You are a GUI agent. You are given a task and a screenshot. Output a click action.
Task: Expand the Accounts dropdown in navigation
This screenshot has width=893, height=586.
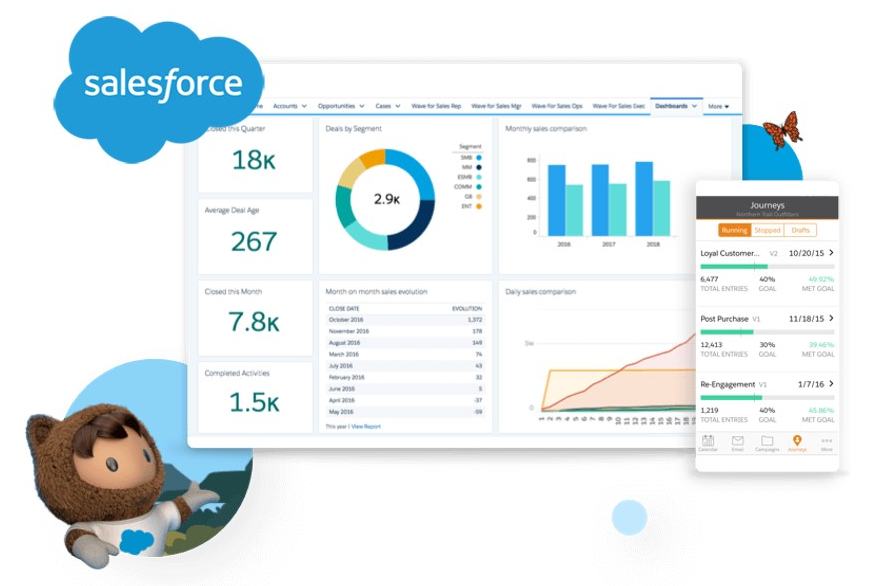288,106
